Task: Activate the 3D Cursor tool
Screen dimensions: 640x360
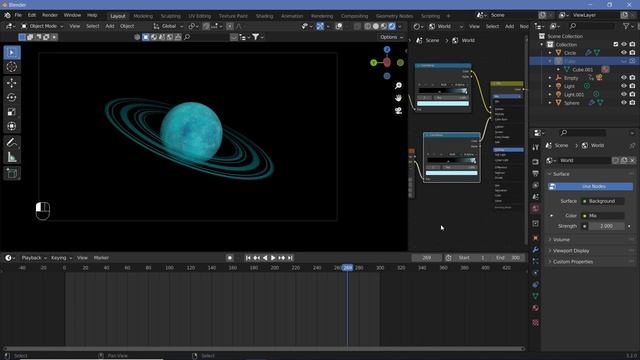Action: tap(12, 67)
